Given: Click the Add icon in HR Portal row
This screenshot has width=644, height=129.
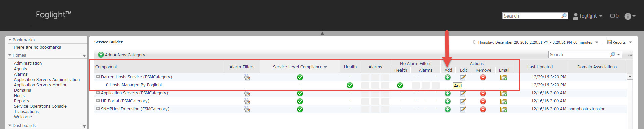Looking at the screenshot, I should click(448, 101).
